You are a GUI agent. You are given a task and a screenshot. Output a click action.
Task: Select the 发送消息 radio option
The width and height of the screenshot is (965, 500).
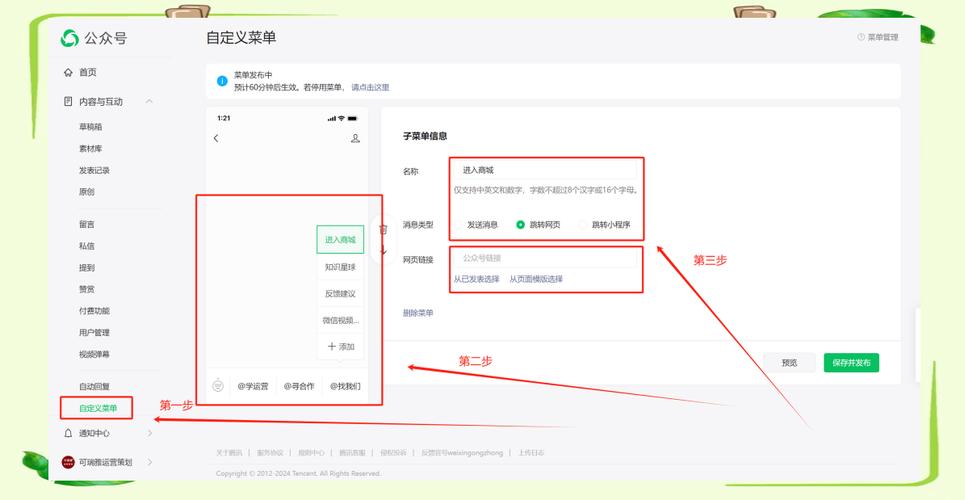click(x=459, y=225)
